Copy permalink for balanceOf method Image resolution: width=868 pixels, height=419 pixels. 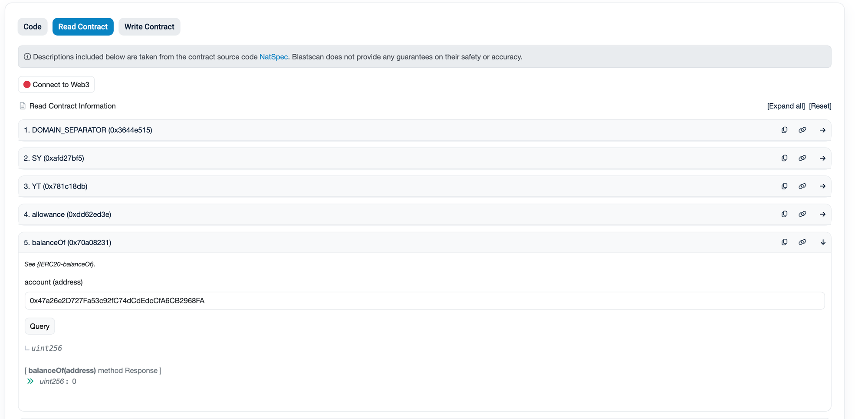coord(802,242)
